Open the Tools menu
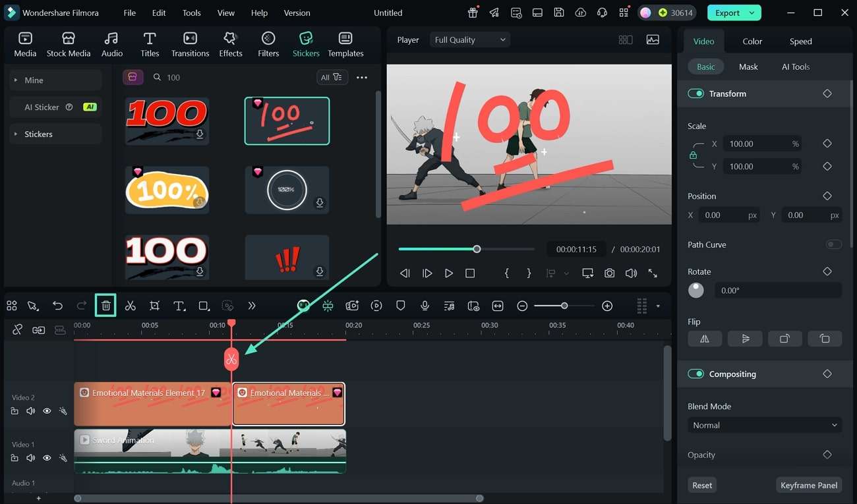This screenshot has height=504, width=857. coord(192,13)
